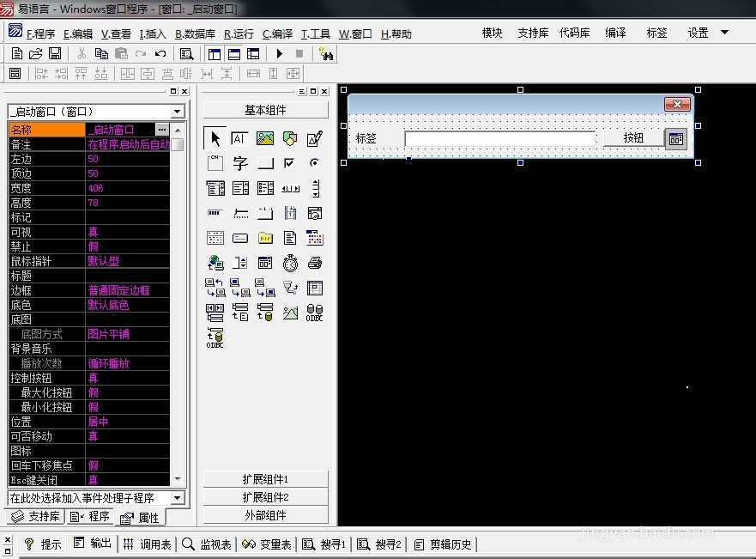Image resolution: width=756 pixels, height=559 pixels.
Task: Click the Save floppy disk icon
Action: click(55, 53)
